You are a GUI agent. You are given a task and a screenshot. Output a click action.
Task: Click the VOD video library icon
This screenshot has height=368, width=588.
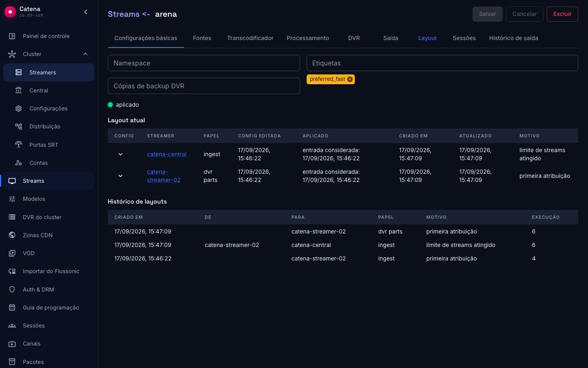tap(12, 253)
